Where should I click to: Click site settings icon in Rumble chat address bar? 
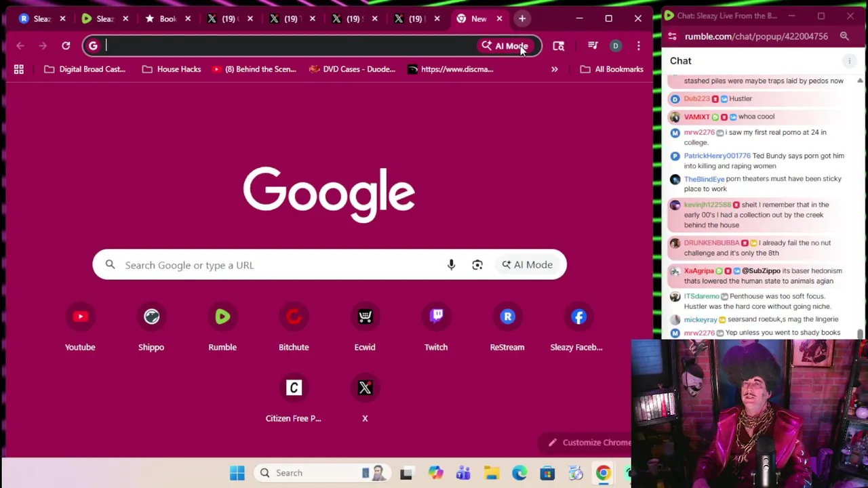(x=672, y=36)
